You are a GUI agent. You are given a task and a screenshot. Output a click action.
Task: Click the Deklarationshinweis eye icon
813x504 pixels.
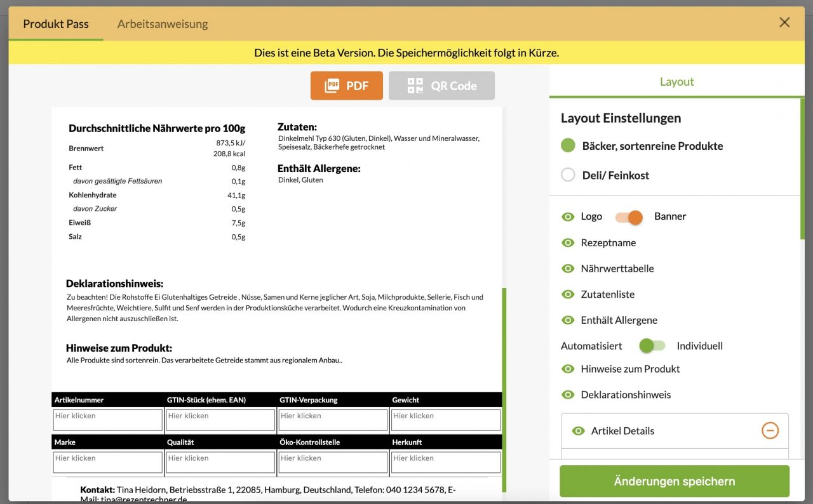pos(567,394)
